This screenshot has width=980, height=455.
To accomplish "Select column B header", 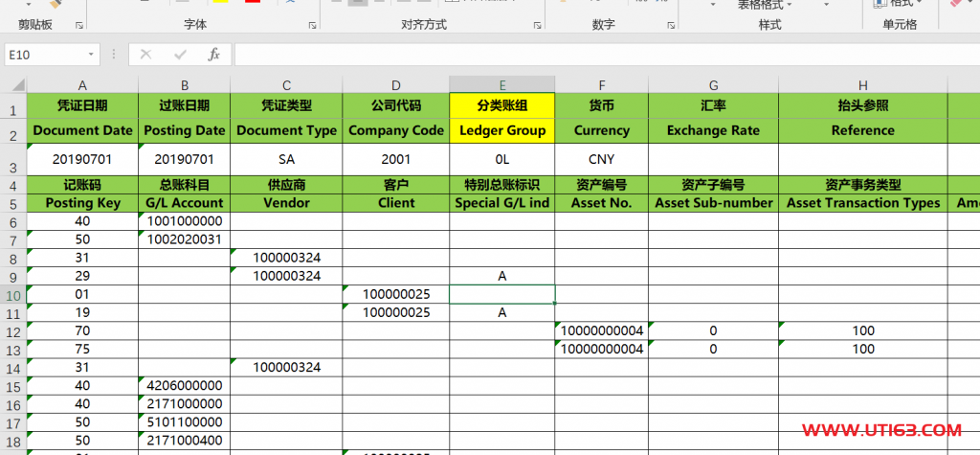I will (x=185, y=85).
